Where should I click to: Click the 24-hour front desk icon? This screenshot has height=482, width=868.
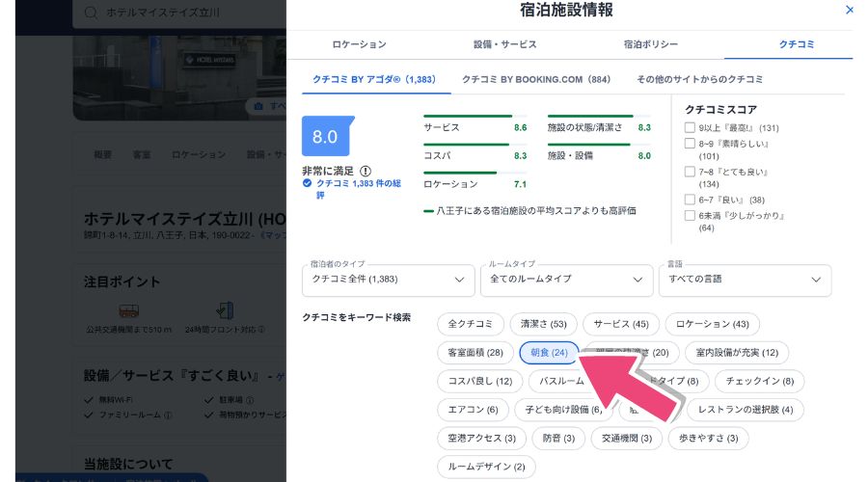pyautogui.click(x=225, y=310)
